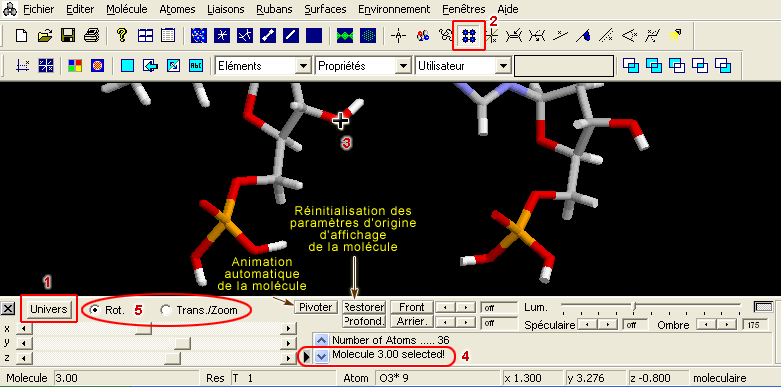
Task: Click the four-pane window layout icon
Action: [145, 35]
